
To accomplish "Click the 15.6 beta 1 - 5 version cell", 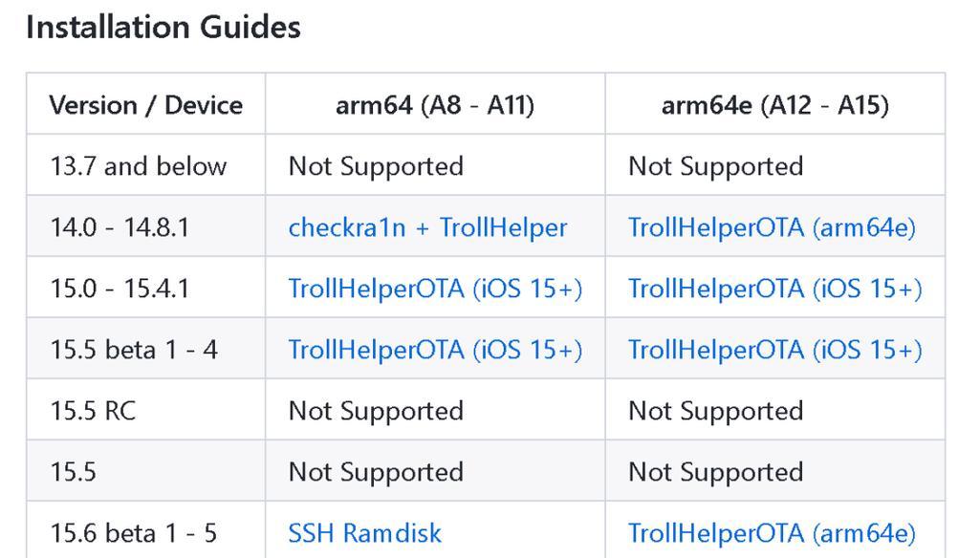I will tap(134, 533).
